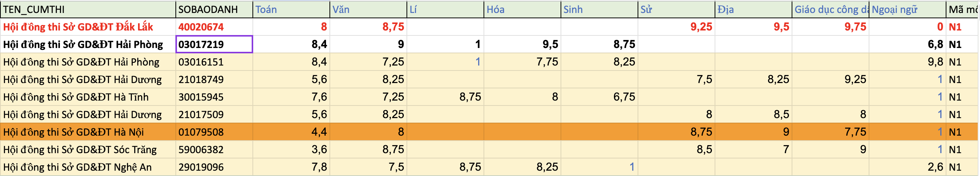This screenshot has width=980, height=176.
Task: Select the Địa column header cell
Action: (x=753, y=10)
